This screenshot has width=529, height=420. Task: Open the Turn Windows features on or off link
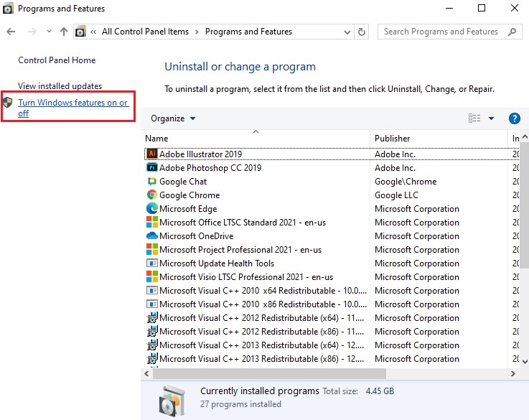point(72,108)
